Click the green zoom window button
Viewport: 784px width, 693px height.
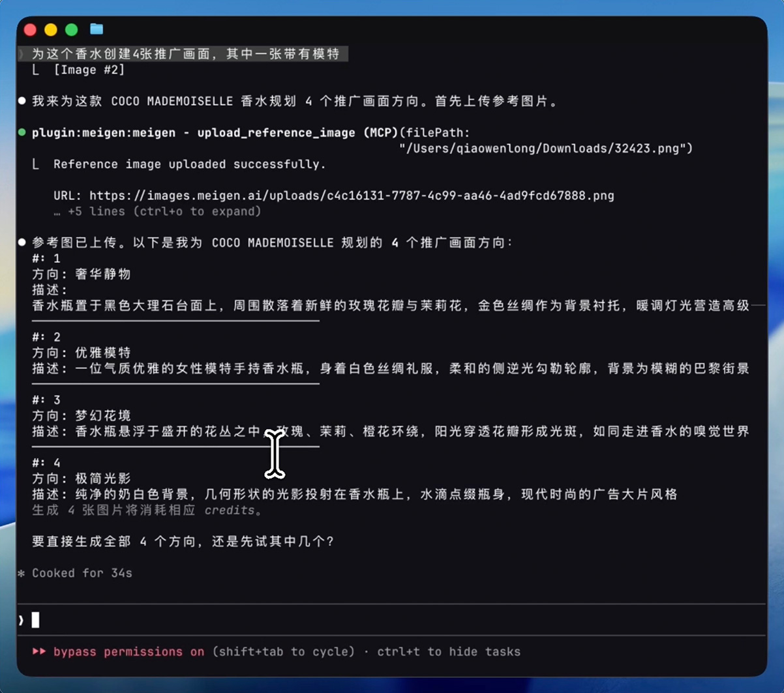tap(72, 29)
